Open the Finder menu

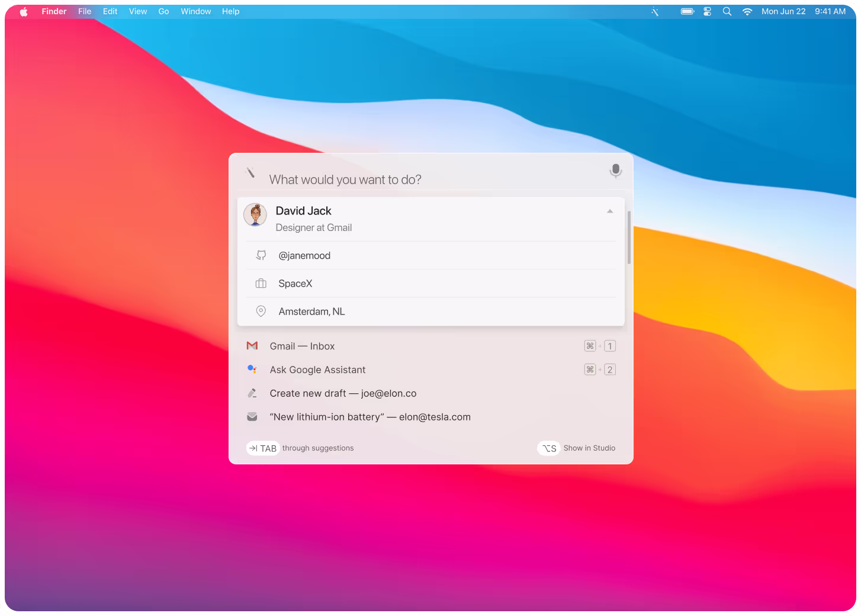tap(54, 11)
